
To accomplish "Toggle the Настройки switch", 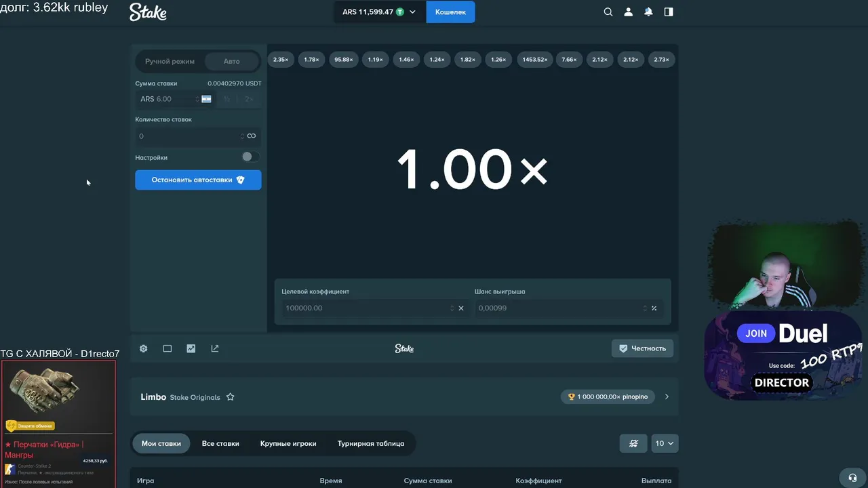I will [250, 157].
